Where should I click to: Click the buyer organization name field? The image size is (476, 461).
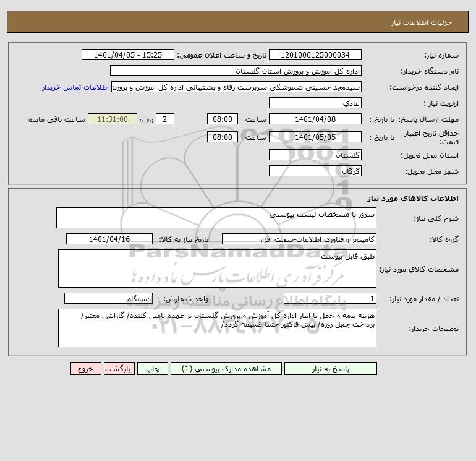236,71
